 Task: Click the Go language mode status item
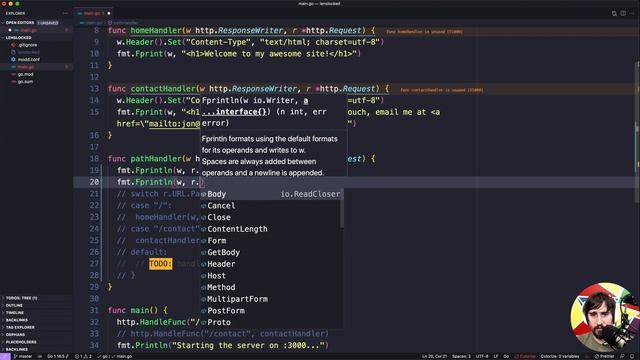tap(506, 356)
